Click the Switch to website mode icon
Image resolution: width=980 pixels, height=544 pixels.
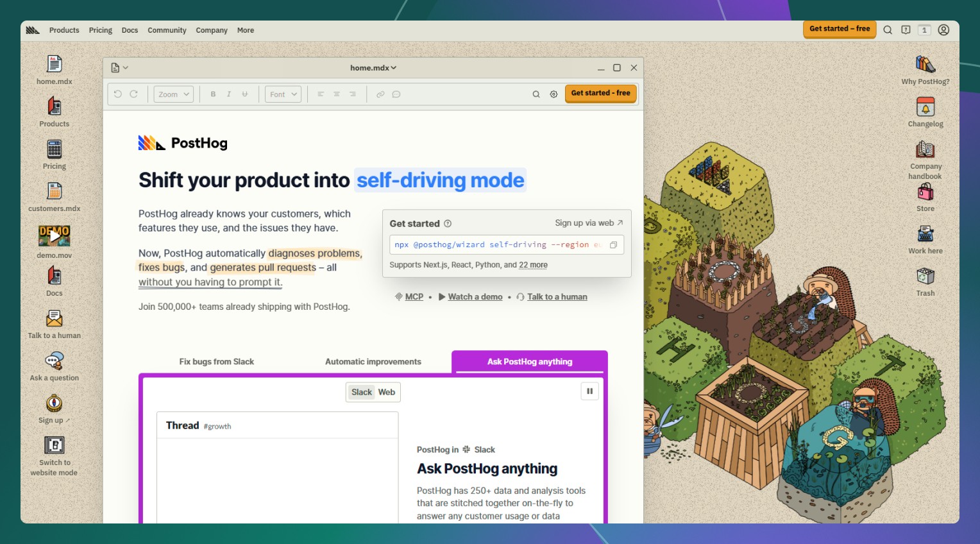[55, 445]
